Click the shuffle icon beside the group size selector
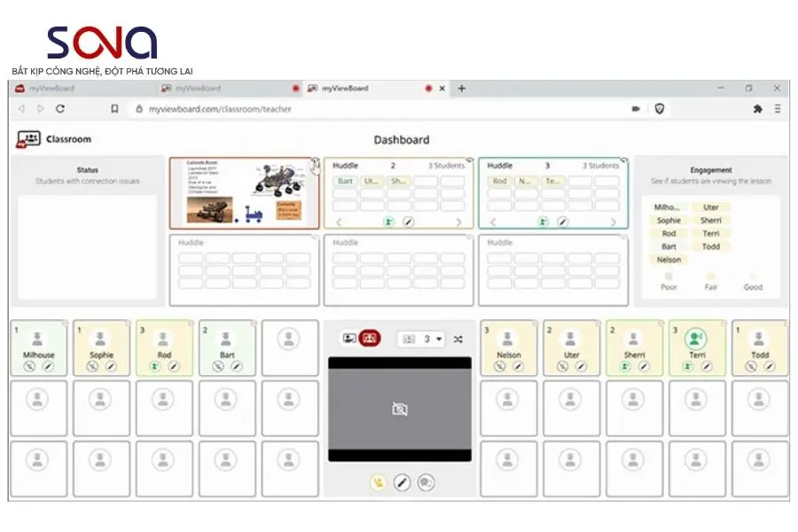 click(458, 339)
